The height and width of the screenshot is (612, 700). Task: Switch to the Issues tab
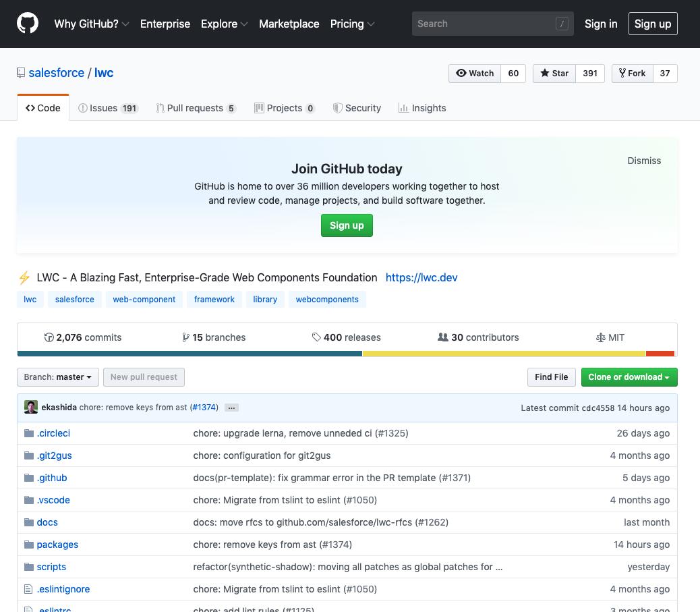click(x=104, y=108)
